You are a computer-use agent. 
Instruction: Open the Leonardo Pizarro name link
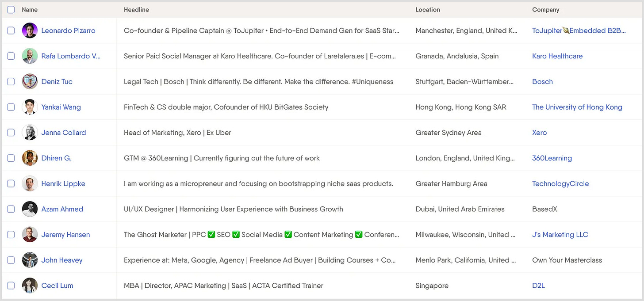pyautogui.click(x=68, y=30)
